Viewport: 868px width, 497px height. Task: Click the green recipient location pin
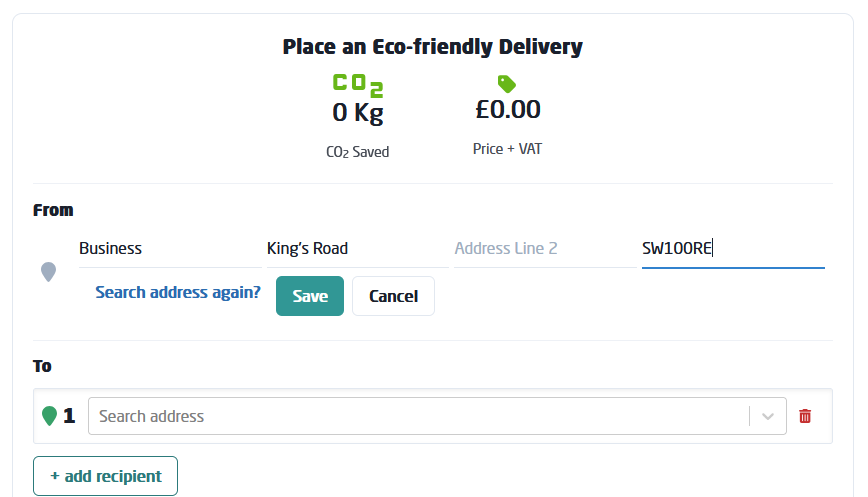point(49,416)
